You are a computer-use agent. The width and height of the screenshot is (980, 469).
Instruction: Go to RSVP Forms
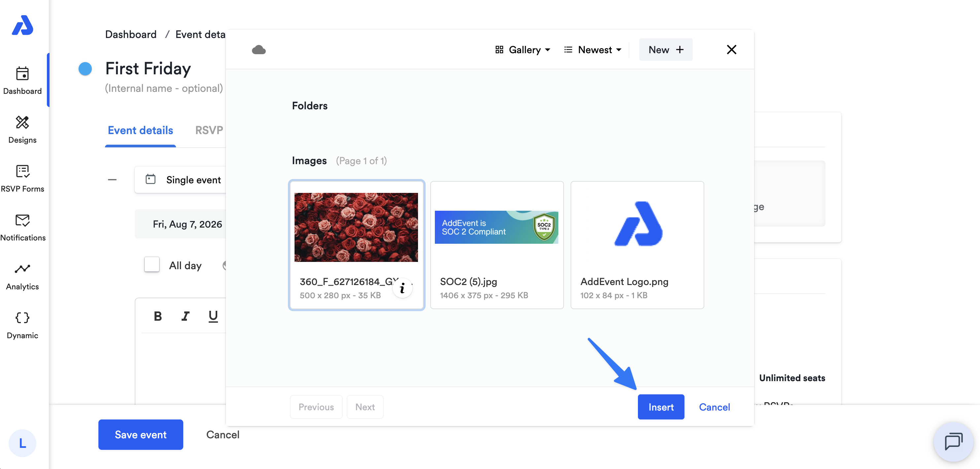(x=22, y=178)
